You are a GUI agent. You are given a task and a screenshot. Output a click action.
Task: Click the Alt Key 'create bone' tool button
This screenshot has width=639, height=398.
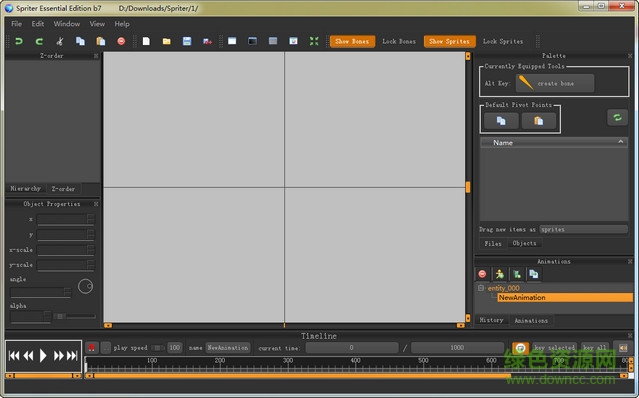(555, 83)
